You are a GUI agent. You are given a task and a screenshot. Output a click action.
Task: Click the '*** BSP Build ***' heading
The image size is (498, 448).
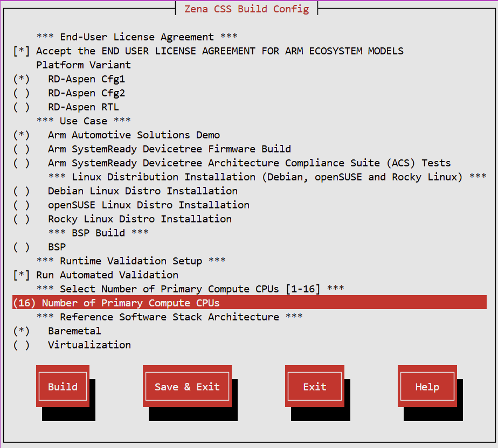coord(98,233)
